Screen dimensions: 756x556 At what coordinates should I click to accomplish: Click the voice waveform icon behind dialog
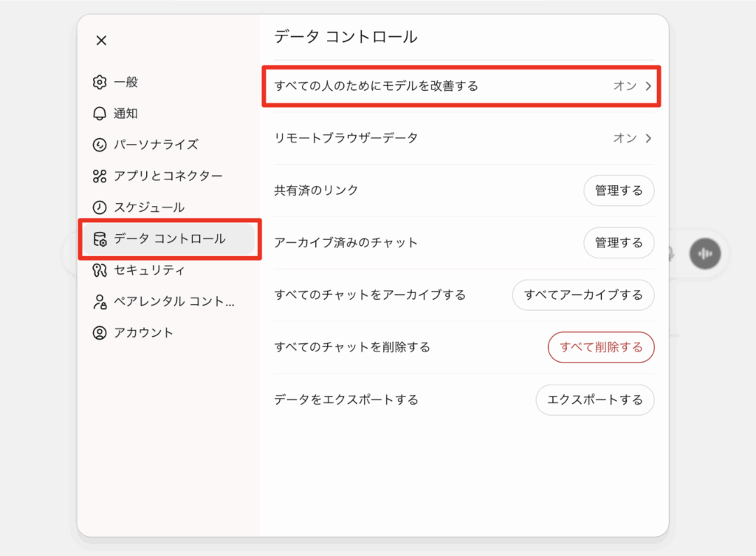(x=704, y=254)
